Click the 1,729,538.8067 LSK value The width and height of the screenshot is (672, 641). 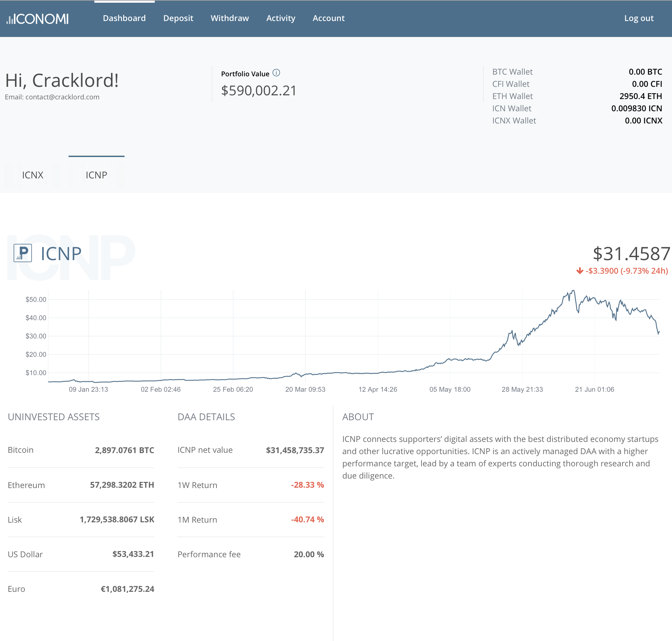pos(117,519)
